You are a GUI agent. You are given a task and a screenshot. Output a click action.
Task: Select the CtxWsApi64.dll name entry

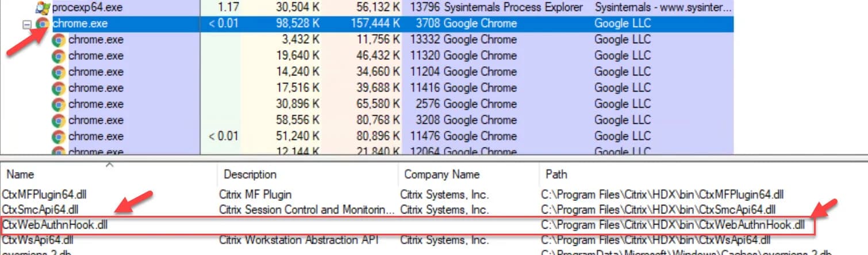[x=37, y=240]
